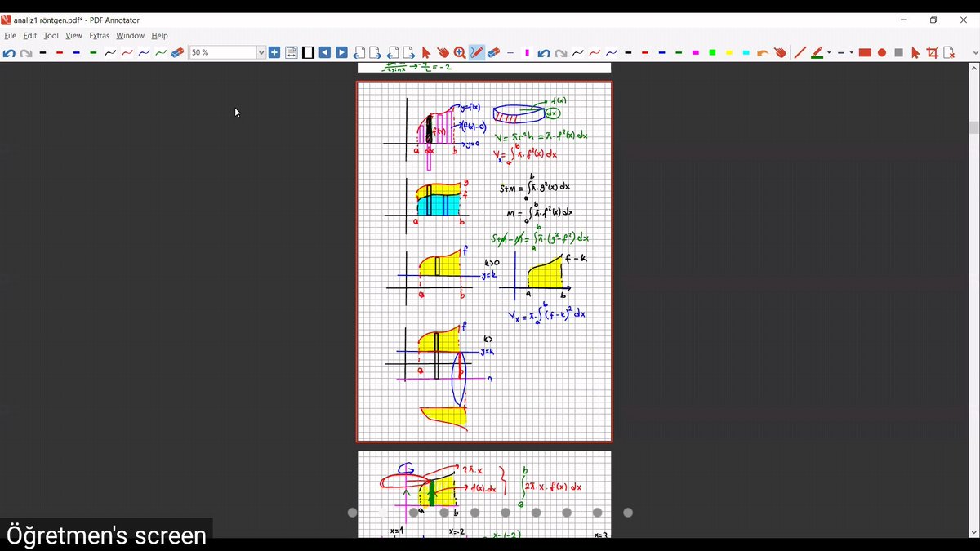Screen dimensions: 980x551
Task: Click inside the 50 % zoom field
Action: click(222, 53)
